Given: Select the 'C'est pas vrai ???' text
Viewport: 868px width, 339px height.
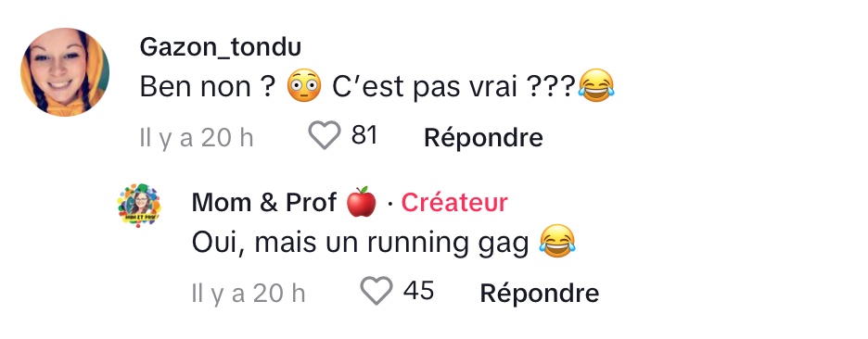Looking at the screenshot, I should pos(454,87).
